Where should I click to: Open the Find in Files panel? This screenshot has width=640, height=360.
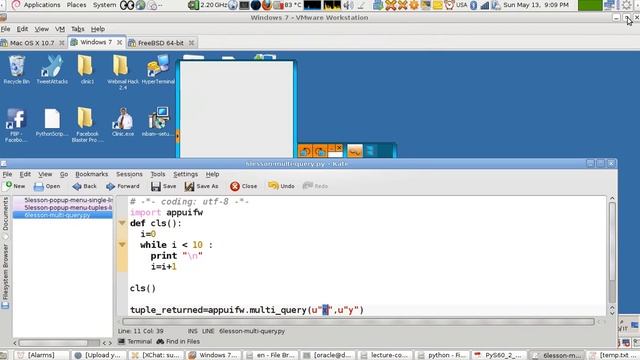tap(178, 341)
